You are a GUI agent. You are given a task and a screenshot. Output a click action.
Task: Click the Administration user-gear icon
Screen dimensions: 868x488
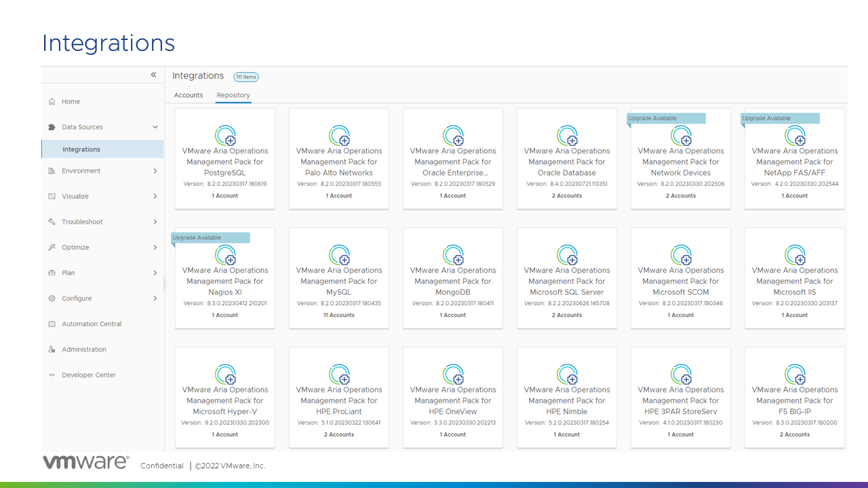tap(52, 350)
